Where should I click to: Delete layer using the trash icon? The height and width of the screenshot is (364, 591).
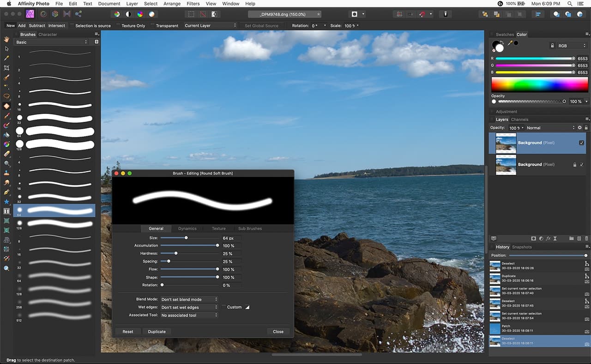click(x=586, y=239)
